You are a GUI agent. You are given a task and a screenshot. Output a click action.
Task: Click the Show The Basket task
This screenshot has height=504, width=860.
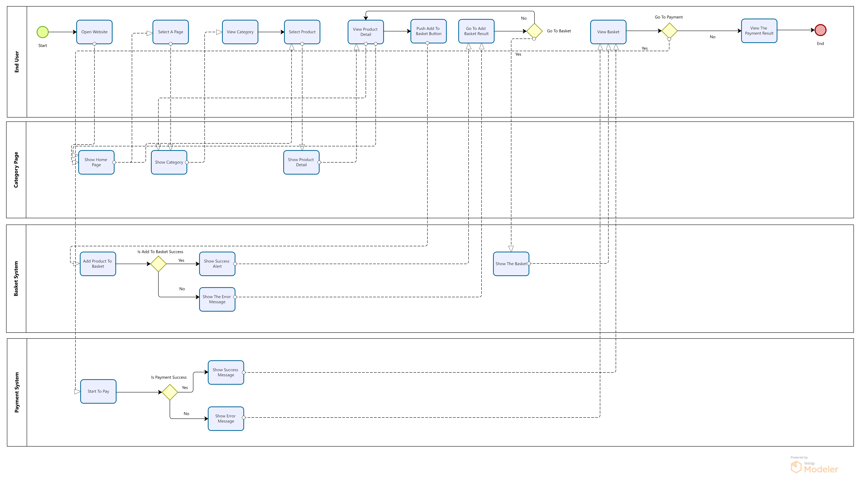point(511,264)
